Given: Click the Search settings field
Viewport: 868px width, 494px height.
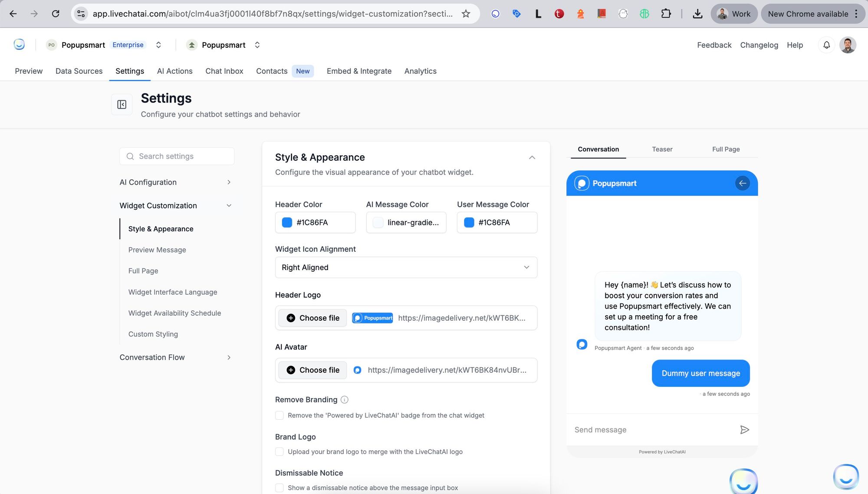Looking at the screenshot, I should 177,156.
